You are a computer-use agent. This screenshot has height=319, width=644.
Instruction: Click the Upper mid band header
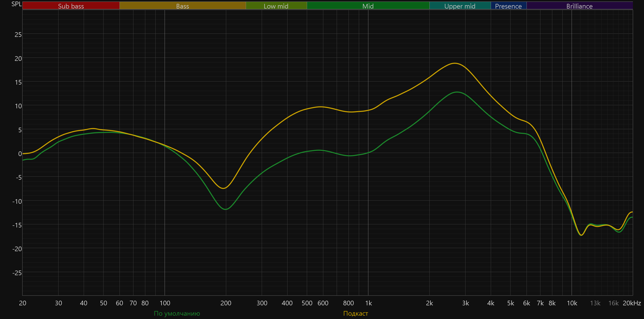click(x=460, y=6)
